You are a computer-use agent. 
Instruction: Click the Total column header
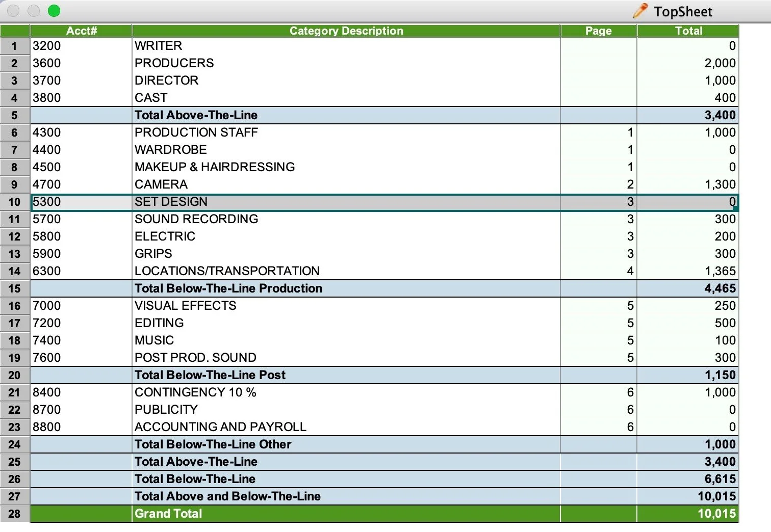pyautogui.click(x=688, y=31)
